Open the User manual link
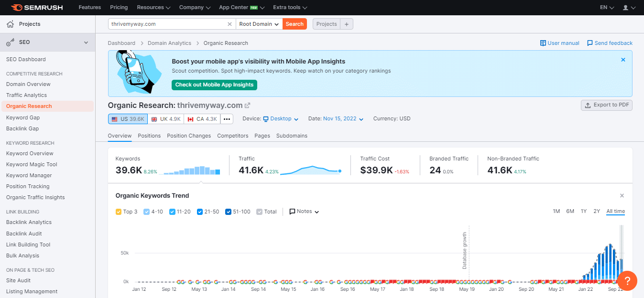The width and height of the screenshot is (644, 298). point(560,43)
